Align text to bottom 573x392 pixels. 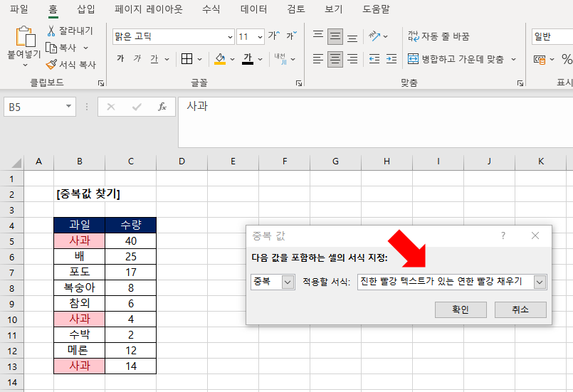coord(352,36)
